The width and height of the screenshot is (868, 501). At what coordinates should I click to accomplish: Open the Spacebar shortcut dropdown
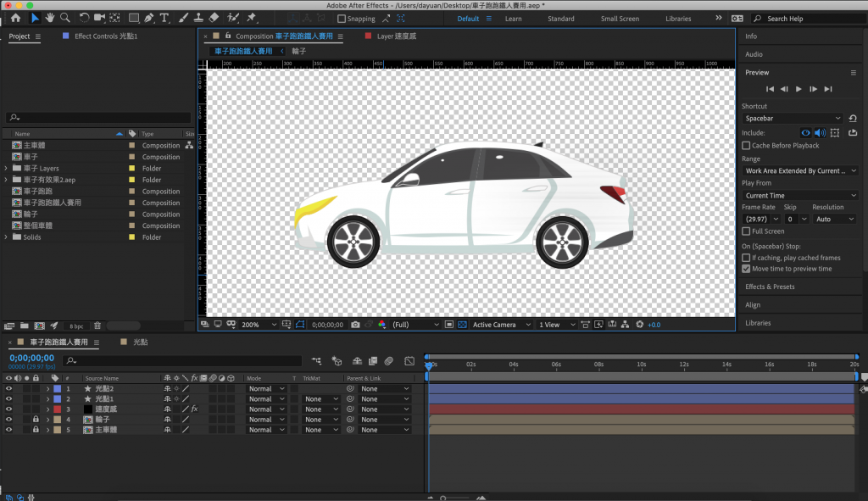(x=793, y=119)
